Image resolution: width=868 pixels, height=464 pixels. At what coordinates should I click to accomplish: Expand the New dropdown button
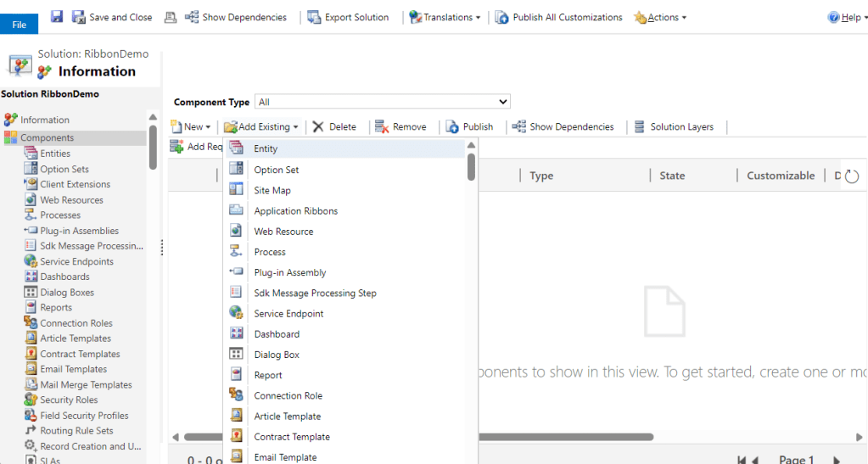coord(192,127)
